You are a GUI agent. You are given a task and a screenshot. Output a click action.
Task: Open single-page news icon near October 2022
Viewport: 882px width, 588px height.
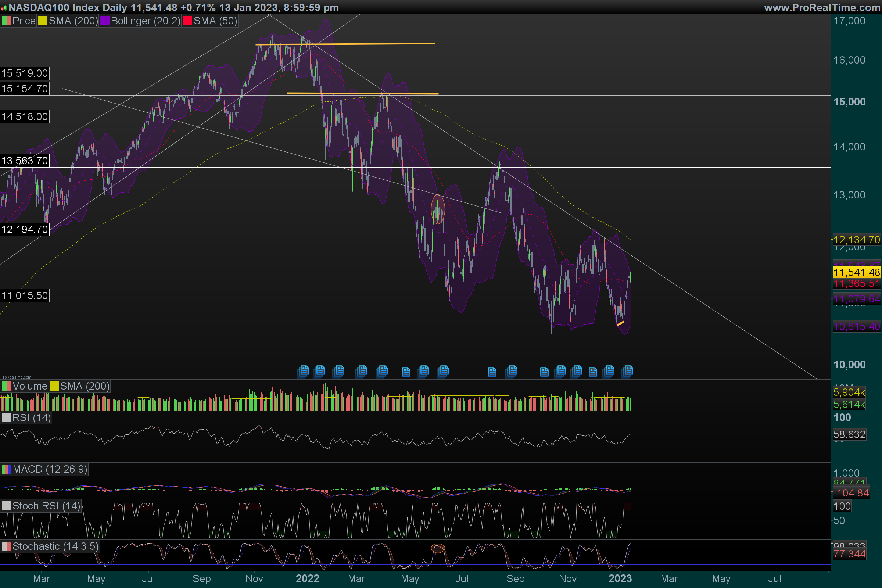coord(544,372)
